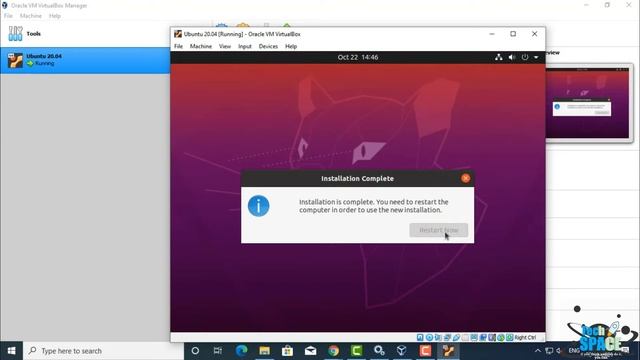Open the cube outline icon on taskbar
The width and height of the screenshot is (640, 360).
click(402, 351)
